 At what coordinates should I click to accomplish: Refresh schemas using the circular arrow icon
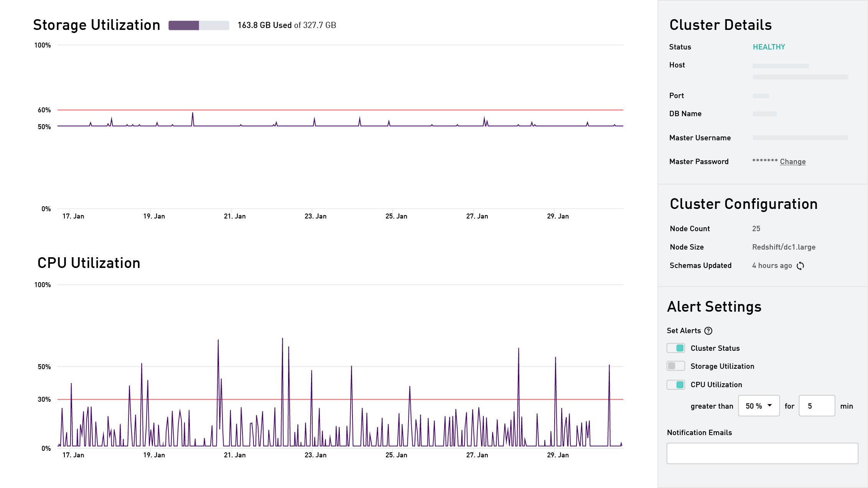(800, 266)
